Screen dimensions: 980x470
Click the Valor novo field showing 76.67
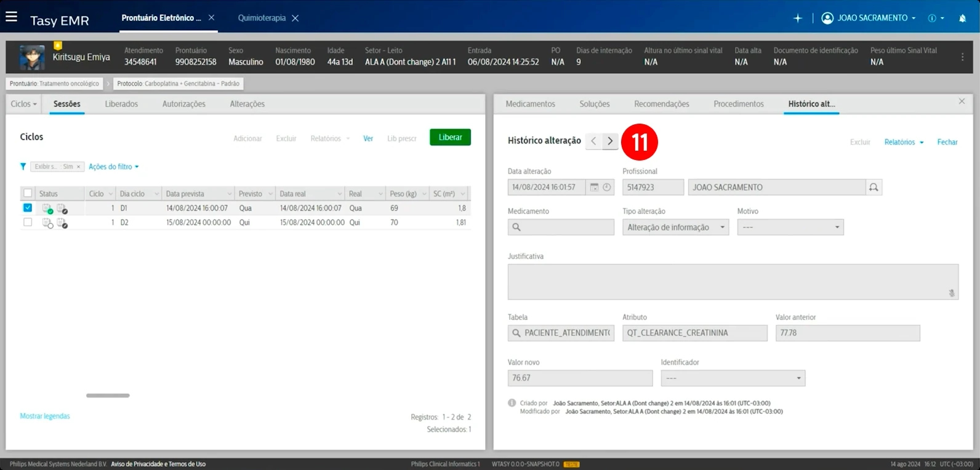pyautogui.click(x=580, y=378)
